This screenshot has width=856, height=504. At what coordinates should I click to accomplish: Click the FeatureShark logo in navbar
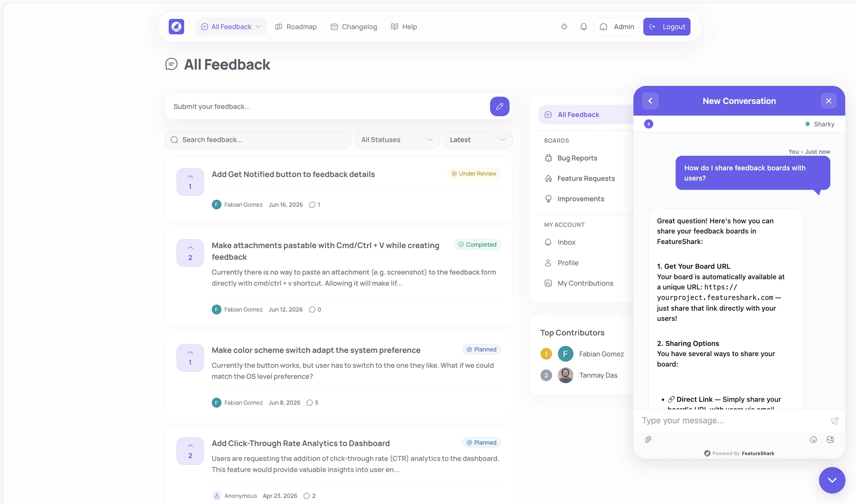[x=176, y=26]
